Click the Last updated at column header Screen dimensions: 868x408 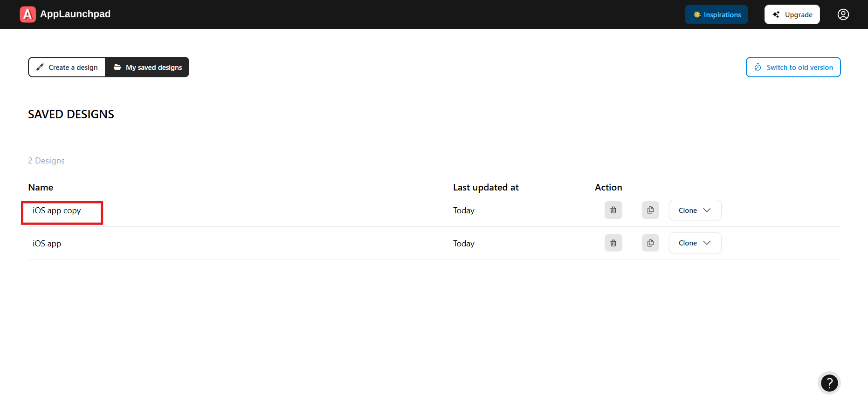point(485,187)
